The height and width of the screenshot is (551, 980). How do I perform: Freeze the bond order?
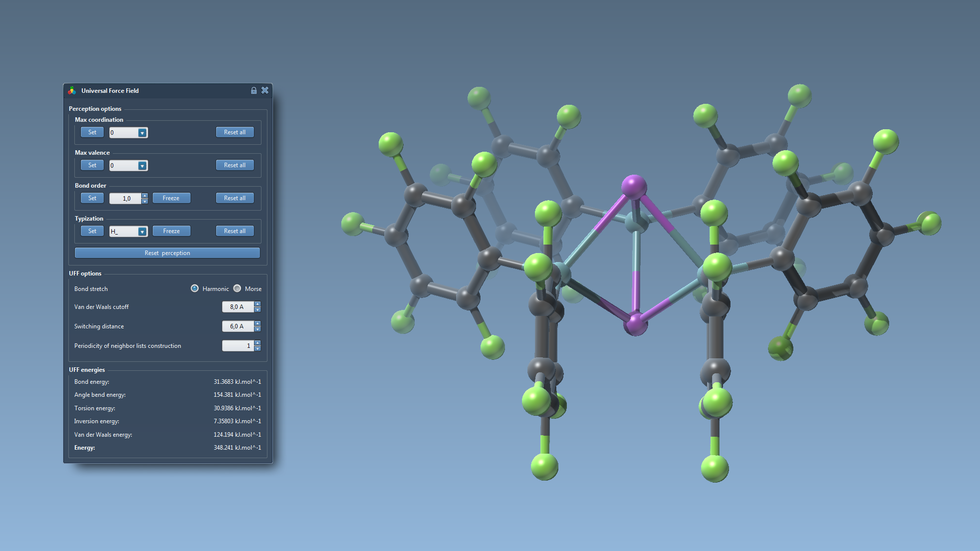(x=171, y=198)
